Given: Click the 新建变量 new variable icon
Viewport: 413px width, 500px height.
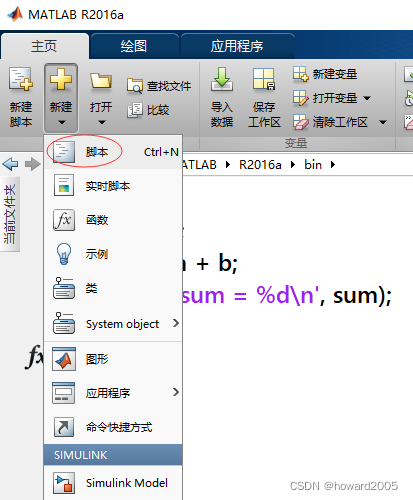Looking at the screenshot, I should (301, 74).
